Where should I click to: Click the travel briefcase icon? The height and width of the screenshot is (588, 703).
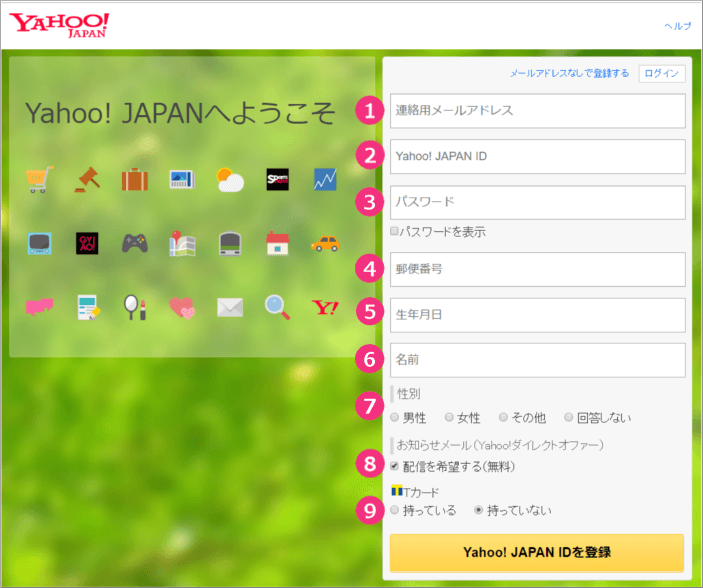click(x=135, y=179)
